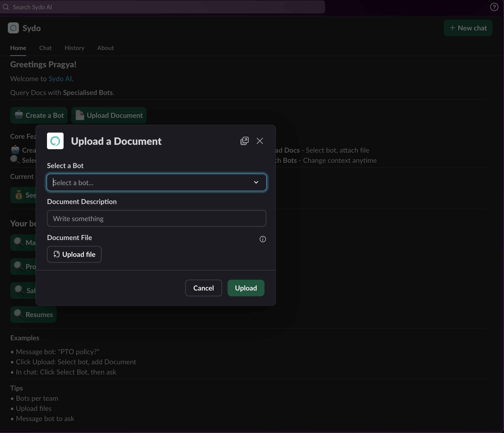The height and width of the screenshot is (433, 504).
Task: Start a New chat
Action: [468, 28]
